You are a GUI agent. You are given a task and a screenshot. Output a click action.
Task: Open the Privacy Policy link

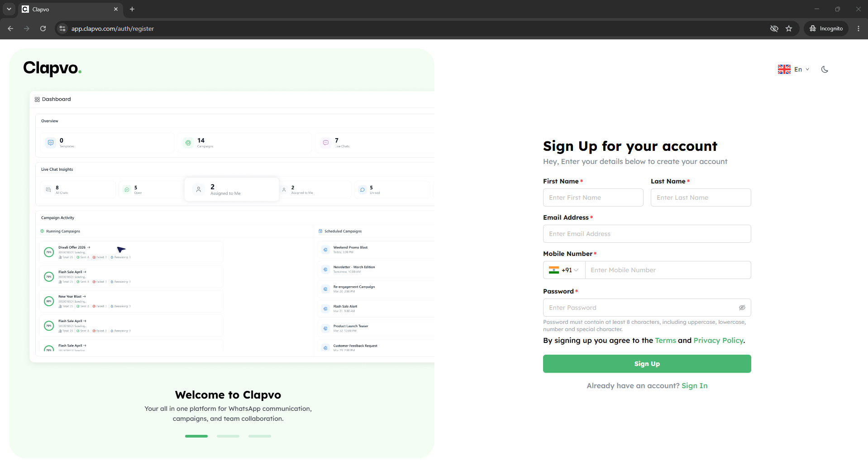(x=718, y=340)
